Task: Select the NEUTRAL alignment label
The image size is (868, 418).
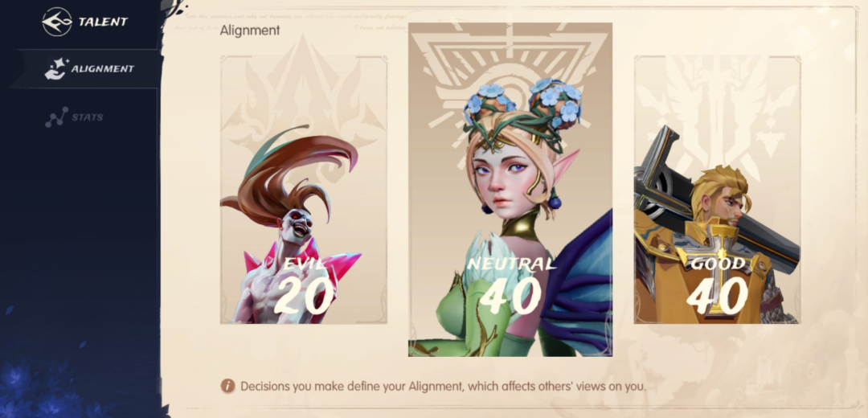Action: [x=510, y=264]
